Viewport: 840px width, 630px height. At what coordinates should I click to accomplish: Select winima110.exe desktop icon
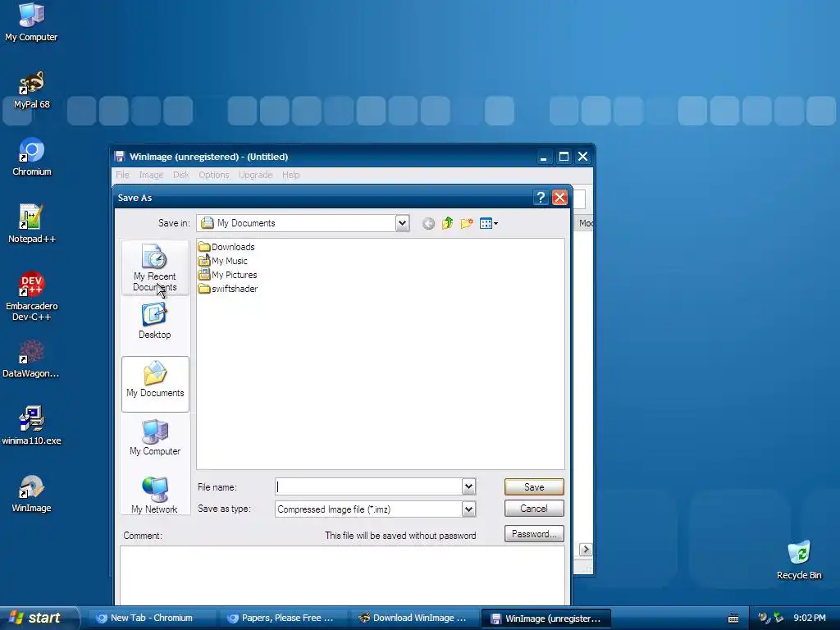point(32,426)
